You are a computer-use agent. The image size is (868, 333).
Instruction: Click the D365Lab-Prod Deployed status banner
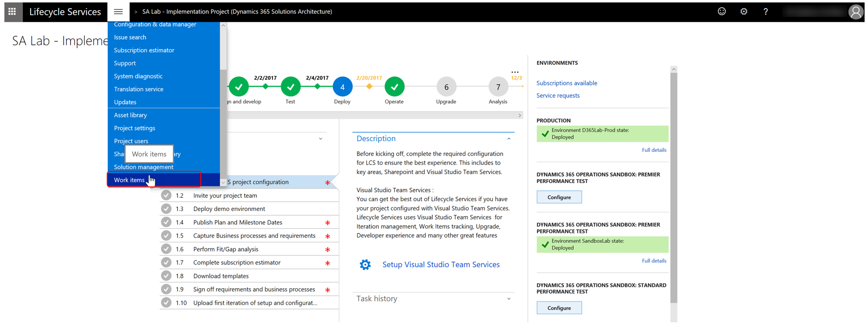(x=602, y=134)
